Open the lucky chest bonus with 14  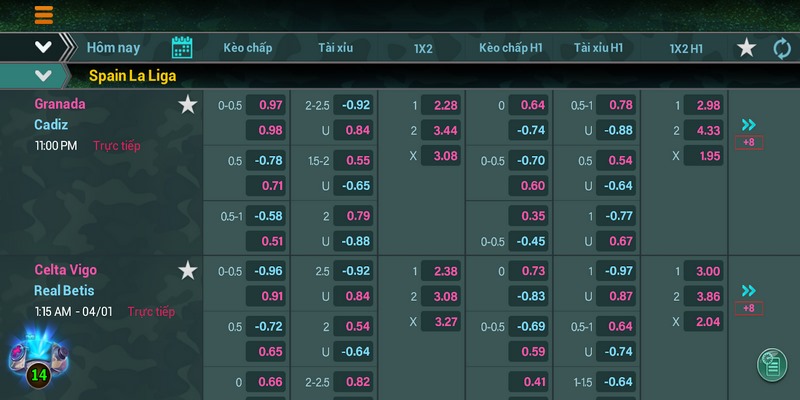38,357
